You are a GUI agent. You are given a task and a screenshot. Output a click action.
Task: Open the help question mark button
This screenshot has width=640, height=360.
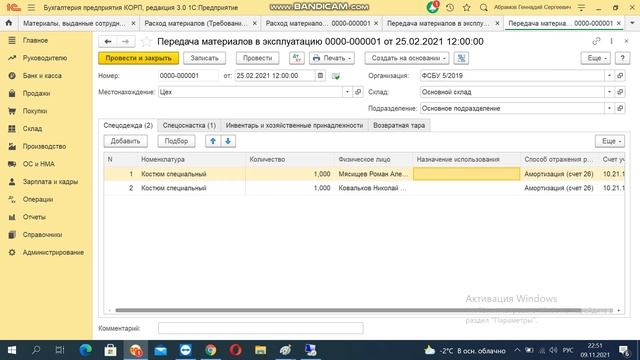click(622, 58)
